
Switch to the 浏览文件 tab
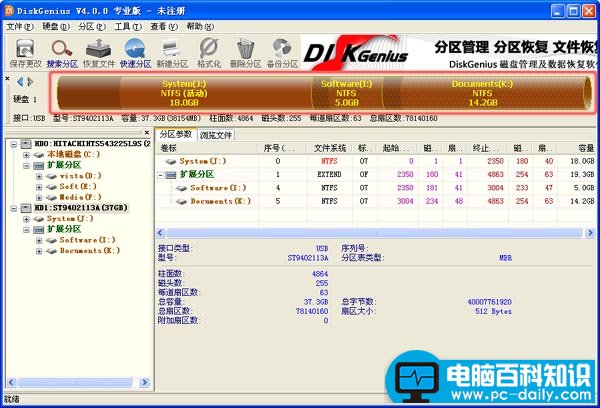pos(216,135)
